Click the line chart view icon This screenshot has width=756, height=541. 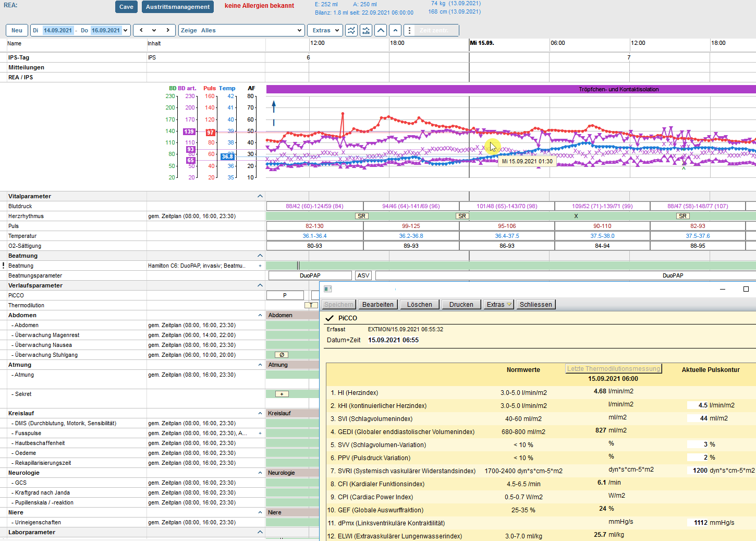[351, 30]
